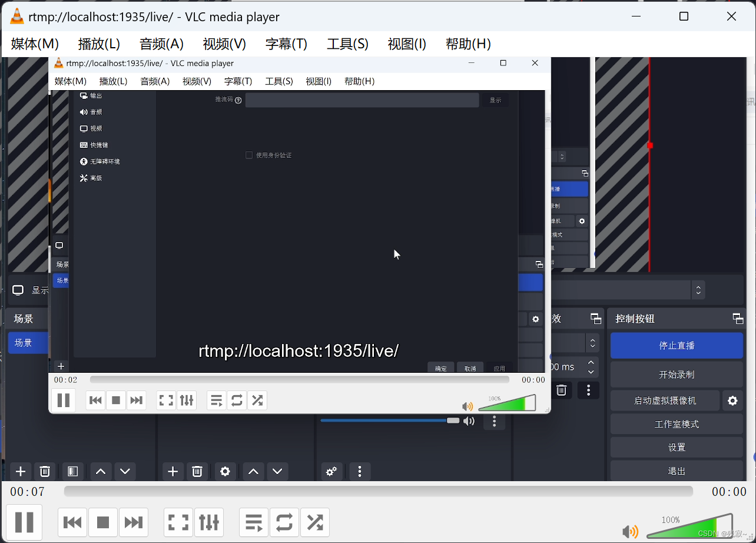Start the virtual camera with 启动虚拟摄像机

coord(665,400)
